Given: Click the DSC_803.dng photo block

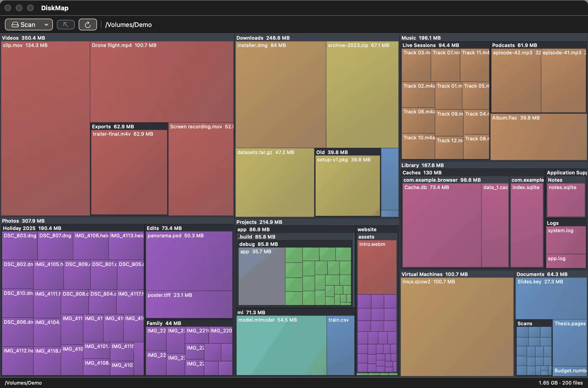Looking at the screenshot, I should coord(20,246).
